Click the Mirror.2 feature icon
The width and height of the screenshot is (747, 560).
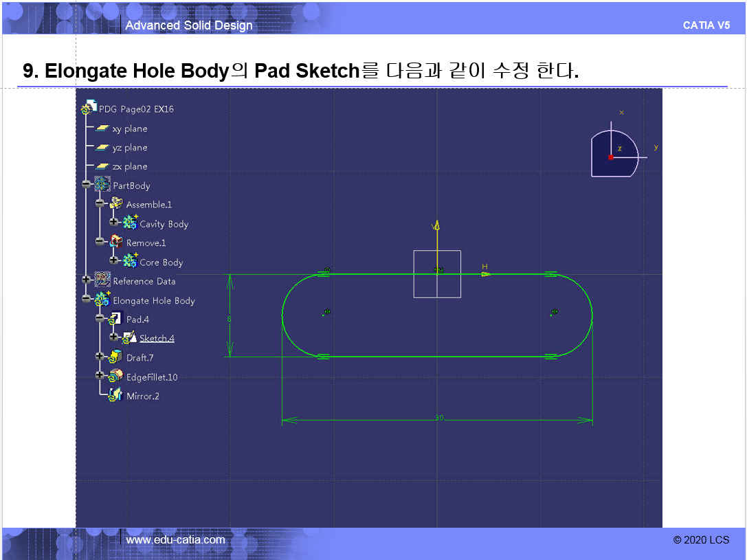(x=115, y=396)
